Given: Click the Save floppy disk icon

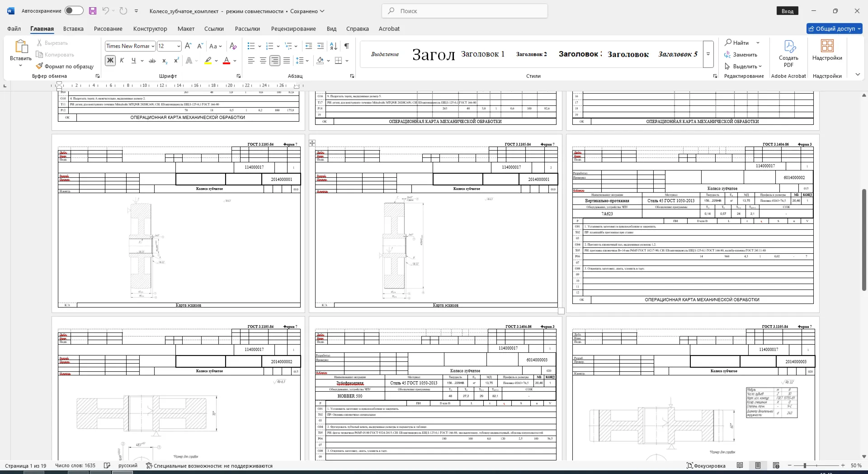Looking at the screenshot, I should [x=93, y=11].
